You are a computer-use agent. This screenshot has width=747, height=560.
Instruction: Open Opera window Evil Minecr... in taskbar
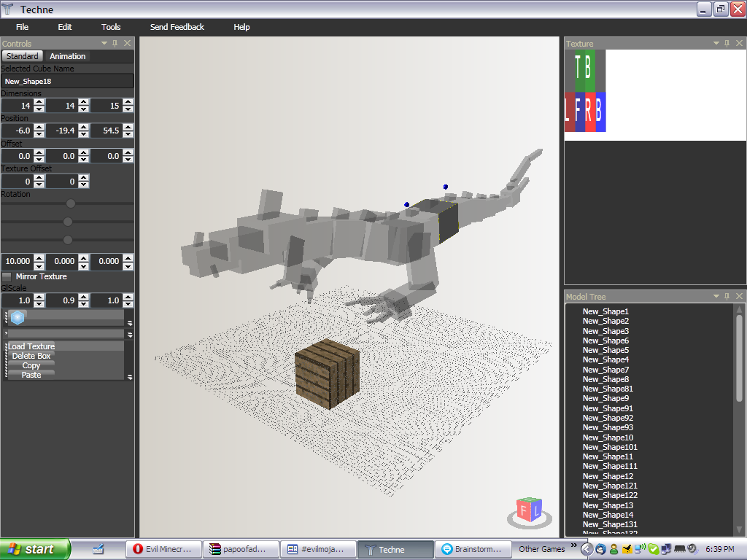coord(161,549)
